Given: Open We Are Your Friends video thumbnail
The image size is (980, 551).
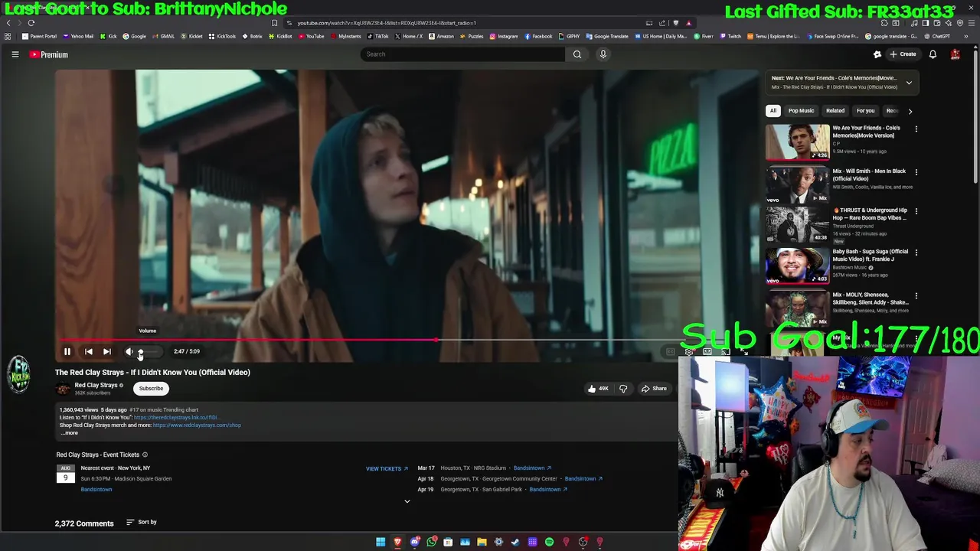Looking at the screenshot, I should coord(797,142).
